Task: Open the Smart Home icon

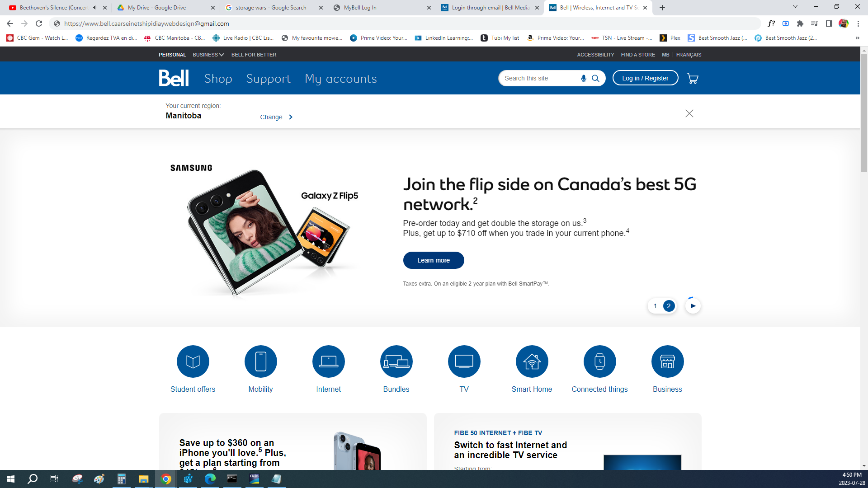Action: pos(532,361)
